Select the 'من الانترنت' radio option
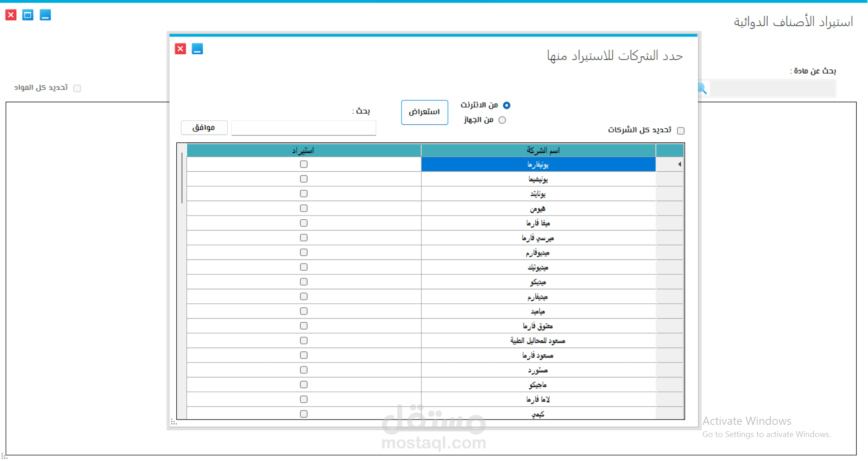The image size is (868, 461). (x=506, y=105)
